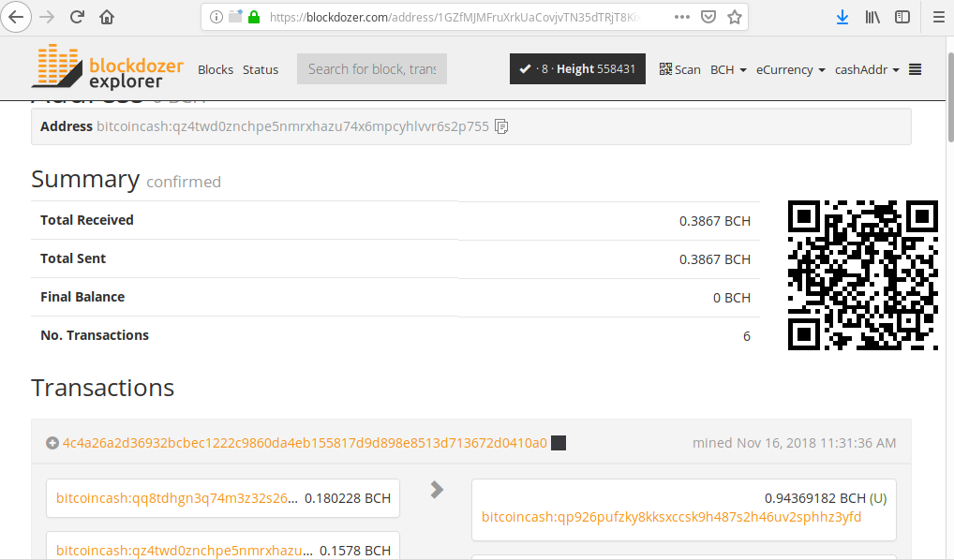This screenshot has height=560, width=954.
Task: Click the No. Transactions value 6
Action: (x=747, y=335)
